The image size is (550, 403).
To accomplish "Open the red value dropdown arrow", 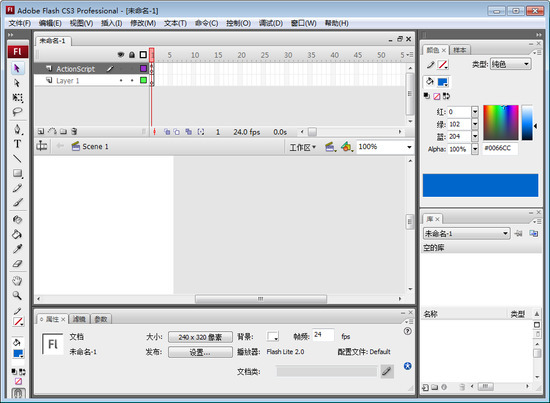I will pos(475,112).
